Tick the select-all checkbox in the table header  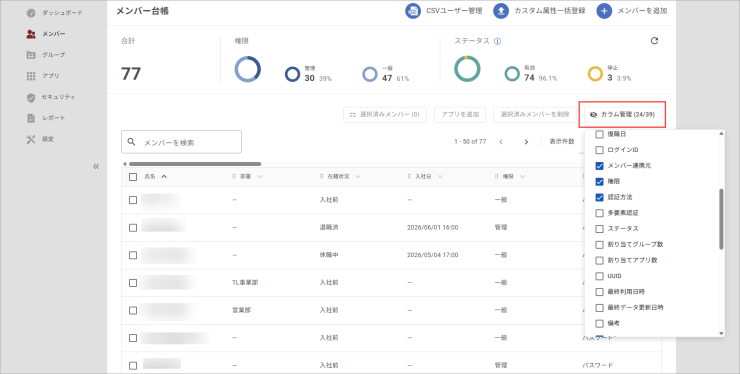coord(133,177)
